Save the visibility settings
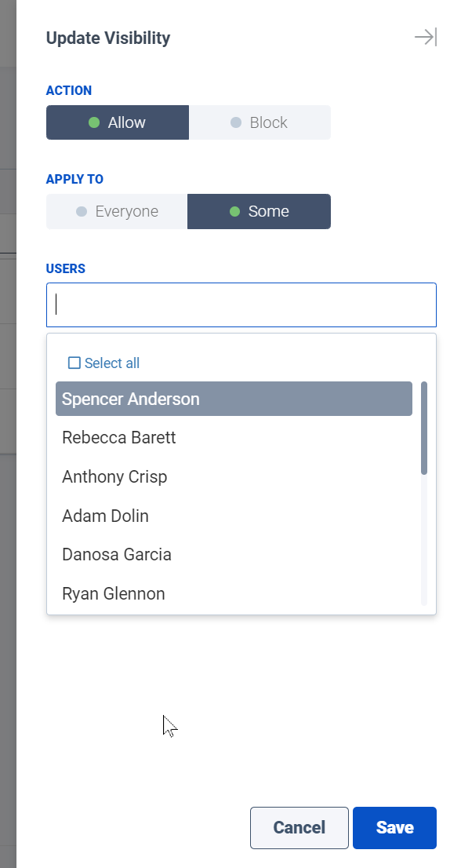The width and height of the screenshot is (461, 868). pos(394,828)
